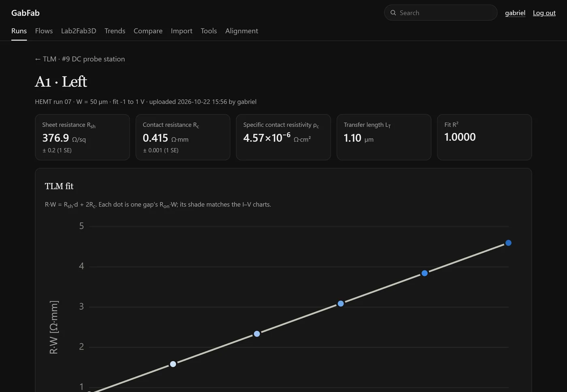Click the GabFab logo link
The image size is (567, 392).
(26, 13)
